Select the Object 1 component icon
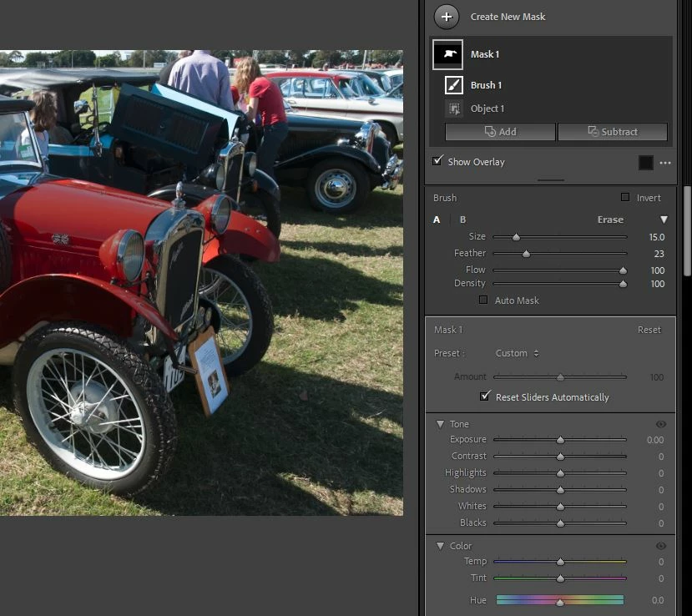Image resolution: width=692 pixels, height=616 pixels. (x=454, y=109)
